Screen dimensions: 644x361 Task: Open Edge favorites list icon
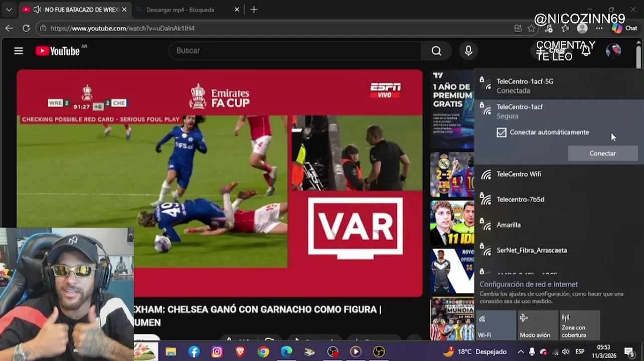click(565, 29)
